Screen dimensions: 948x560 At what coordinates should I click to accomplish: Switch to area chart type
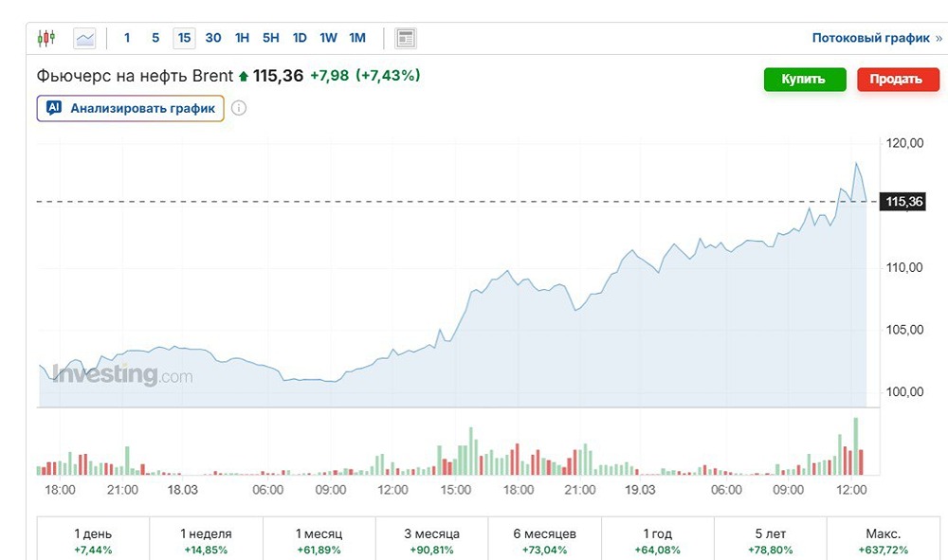85,38
